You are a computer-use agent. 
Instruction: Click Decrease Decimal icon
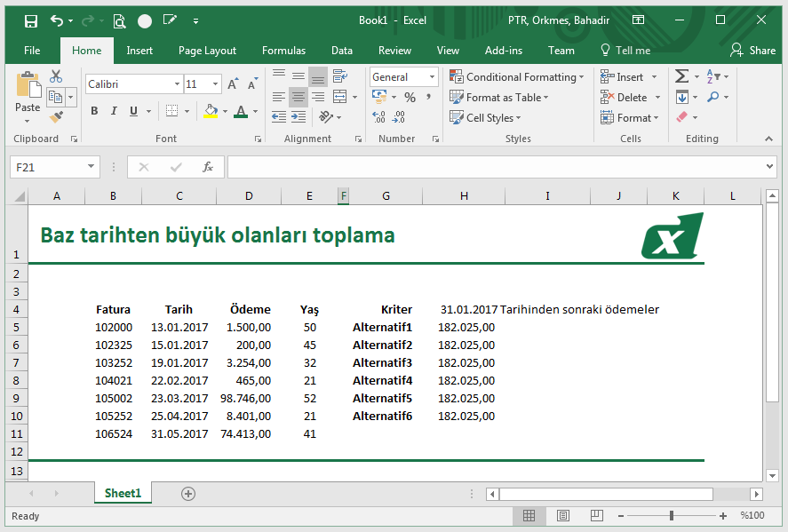pyautogui.click(x=399, y=117)
